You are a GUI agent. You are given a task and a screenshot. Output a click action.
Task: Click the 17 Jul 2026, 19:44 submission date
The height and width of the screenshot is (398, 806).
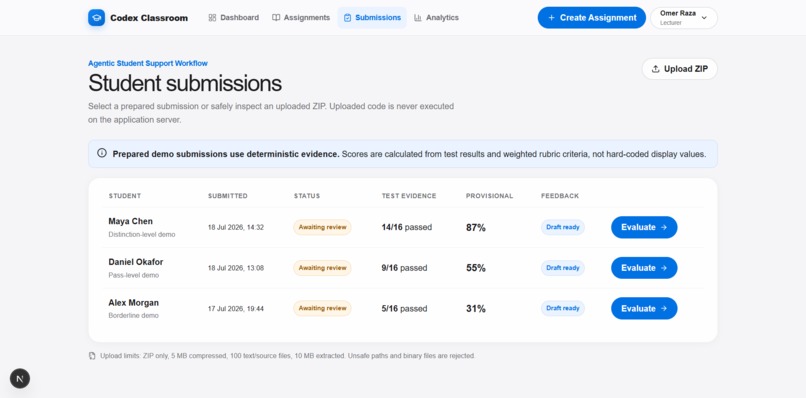[x=236, y=309]
